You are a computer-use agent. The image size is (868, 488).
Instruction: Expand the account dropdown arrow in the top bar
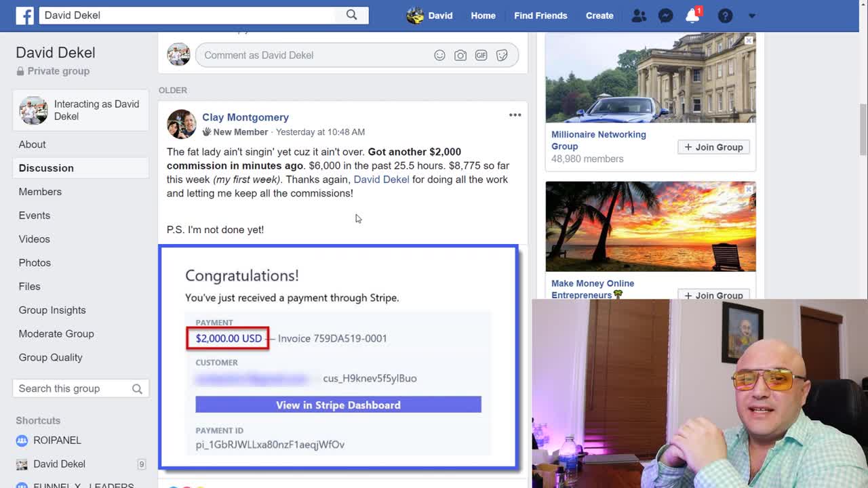[752, 16]
